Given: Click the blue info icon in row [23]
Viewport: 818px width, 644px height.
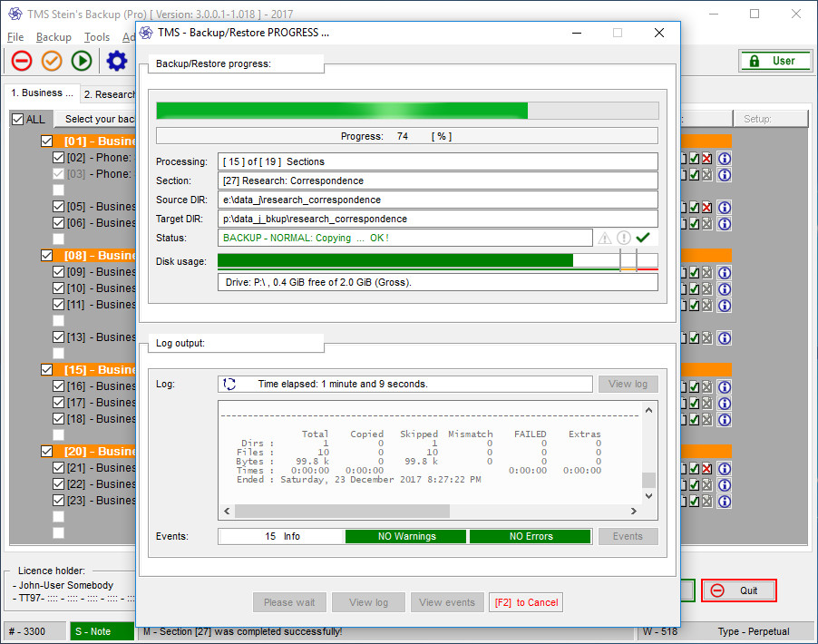Looking at the screenshot, I should (x=724, y=502).
